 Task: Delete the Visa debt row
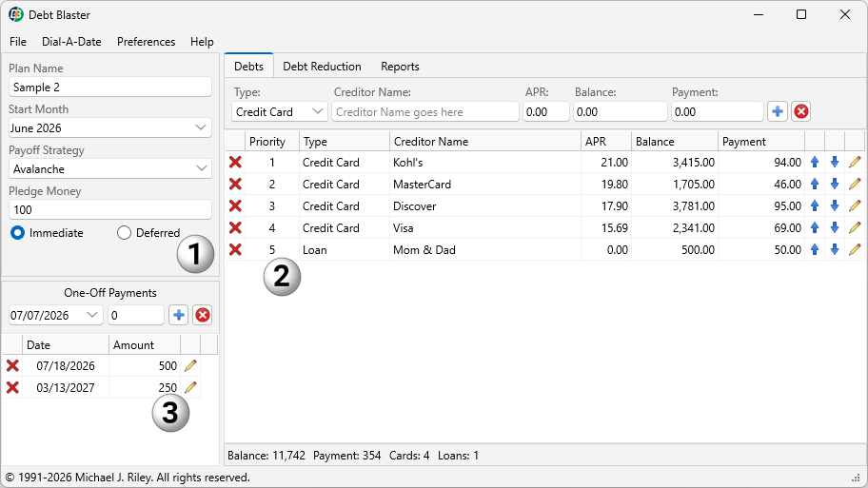click(235, 228)
